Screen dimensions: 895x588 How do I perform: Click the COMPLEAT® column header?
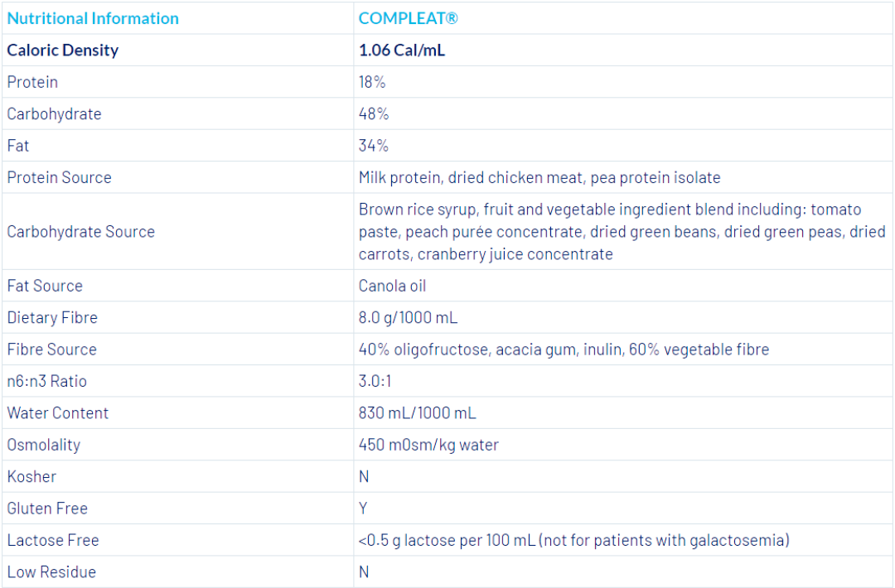pos(408,18)
